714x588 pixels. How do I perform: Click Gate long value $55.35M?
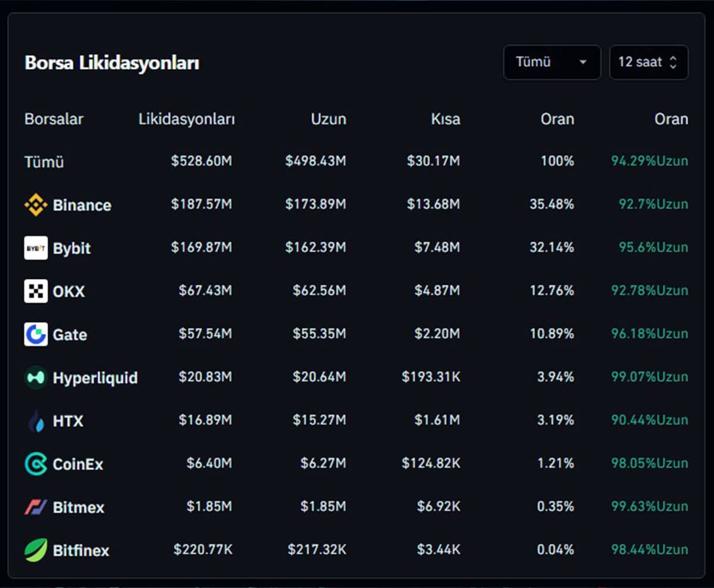(x=320, y=334)
